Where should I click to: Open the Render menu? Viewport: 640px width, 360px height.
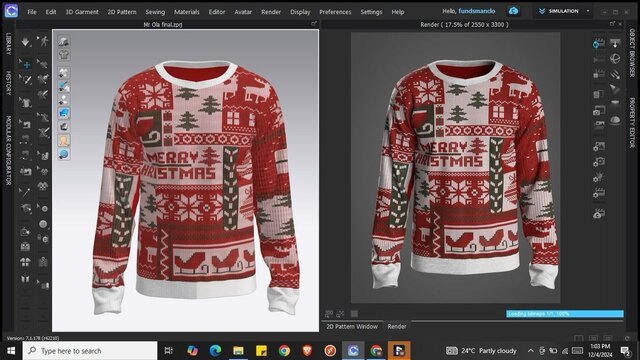(271, 12)
